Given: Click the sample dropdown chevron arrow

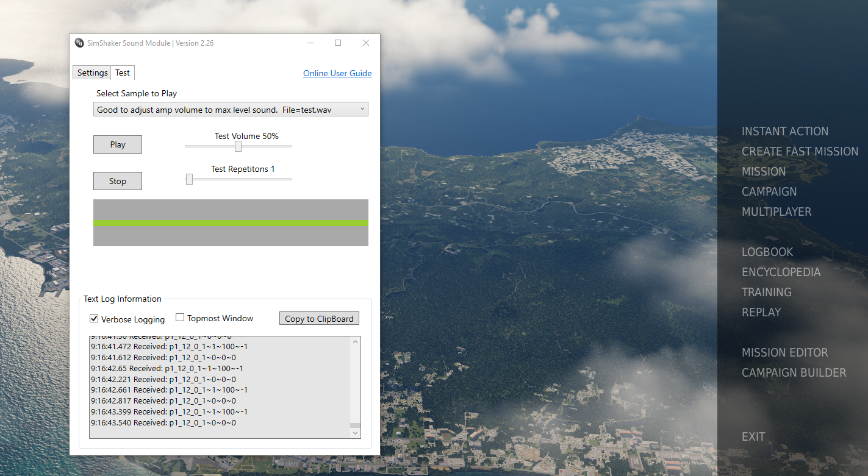Looking at the screenshot, I should (x=362, y=109).
